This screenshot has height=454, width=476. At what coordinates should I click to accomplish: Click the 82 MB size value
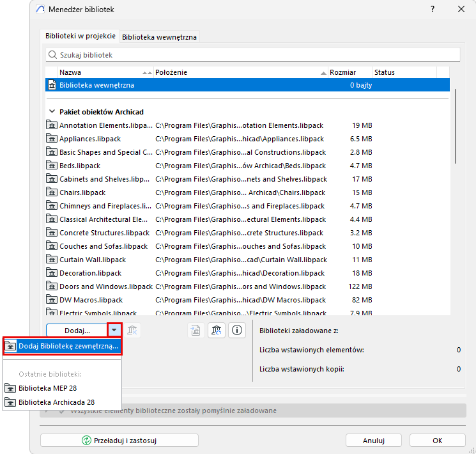362,300
